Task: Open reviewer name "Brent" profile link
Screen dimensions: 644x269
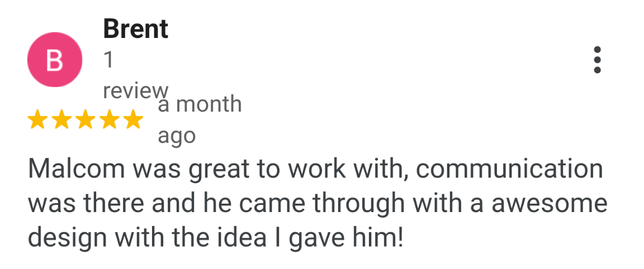Action: (135, 29)
